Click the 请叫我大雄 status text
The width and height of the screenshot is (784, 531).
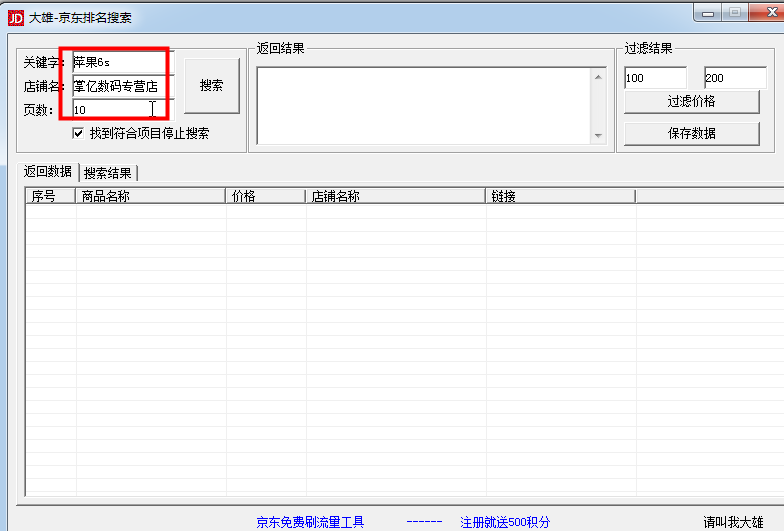[733, 522]
